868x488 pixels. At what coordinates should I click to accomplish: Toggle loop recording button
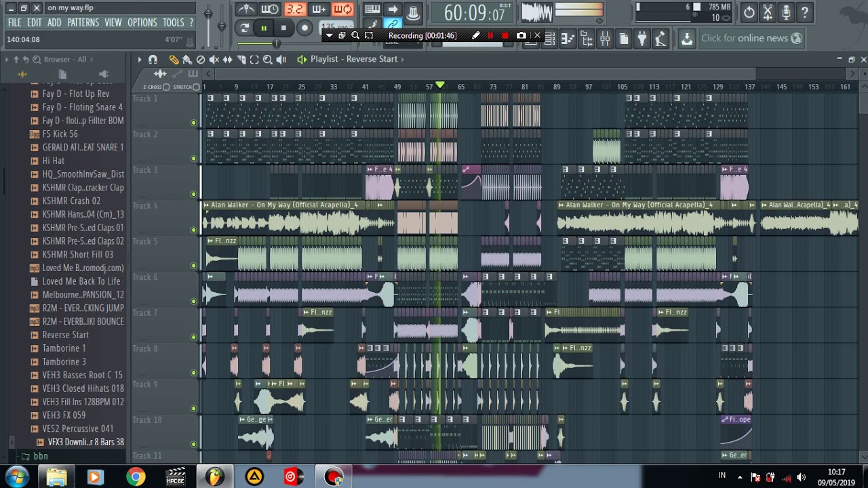pos(343,9)
